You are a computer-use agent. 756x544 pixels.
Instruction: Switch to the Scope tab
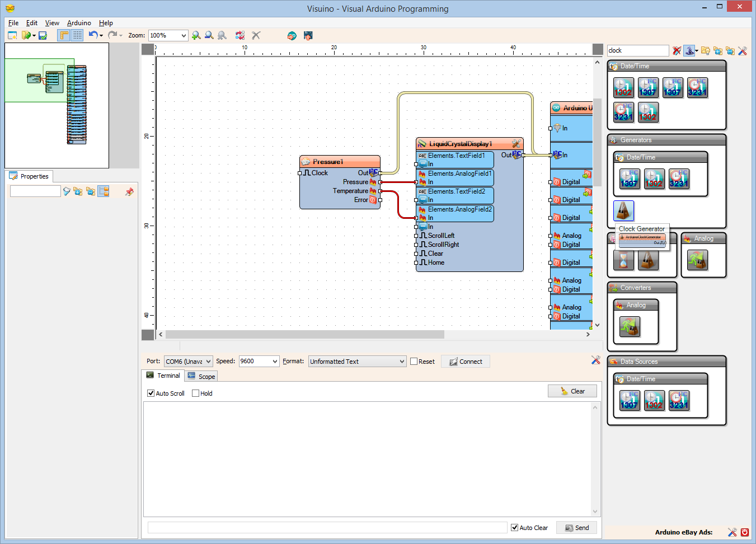click(201, 376)
